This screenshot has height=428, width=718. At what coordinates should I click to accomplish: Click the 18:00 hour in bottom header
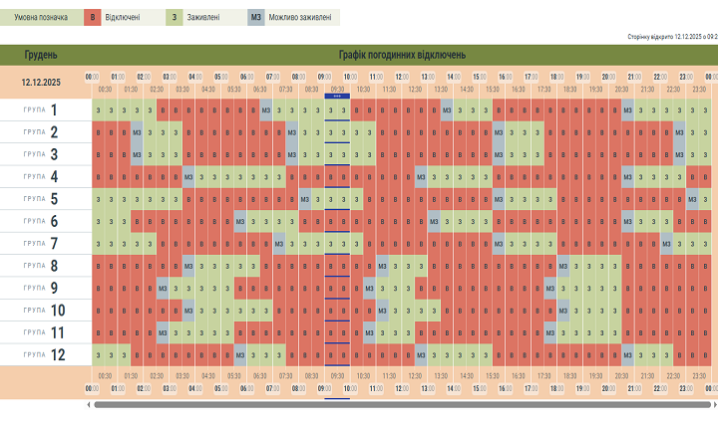(x=557, y=388)
